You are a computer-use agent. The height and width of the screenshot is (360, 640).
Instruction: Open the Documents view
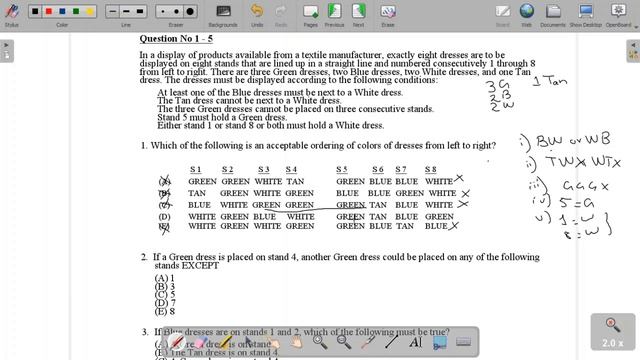553,15
